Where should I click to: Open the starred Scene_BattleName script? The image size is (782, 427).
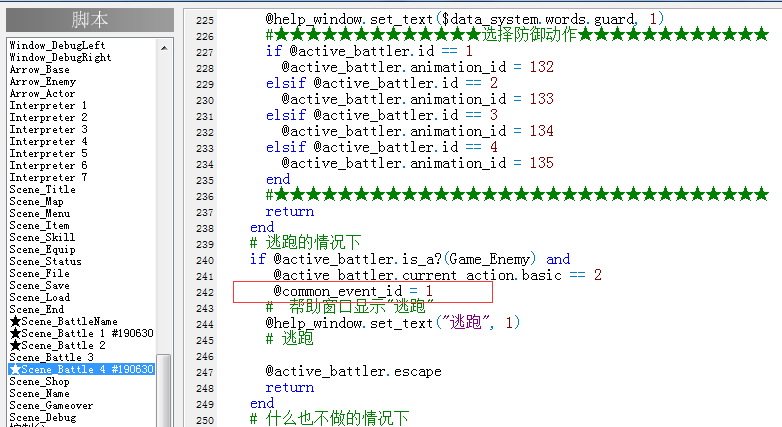(64, 321)
